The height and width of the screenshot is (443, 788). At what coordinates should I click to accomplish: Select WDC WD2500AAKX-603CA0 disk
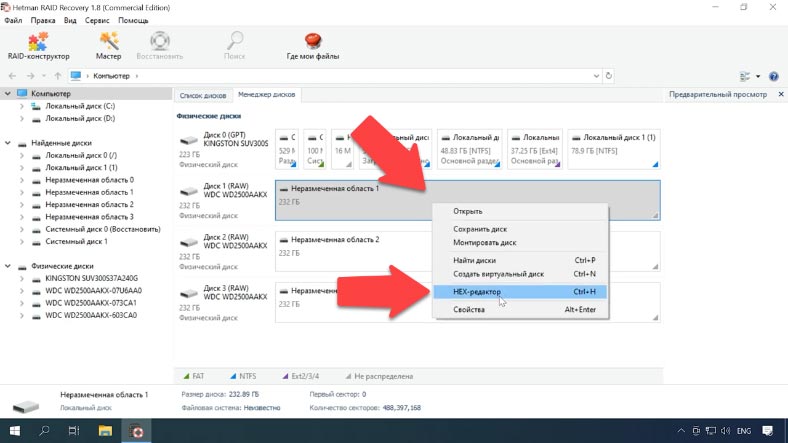coord(90,315)
